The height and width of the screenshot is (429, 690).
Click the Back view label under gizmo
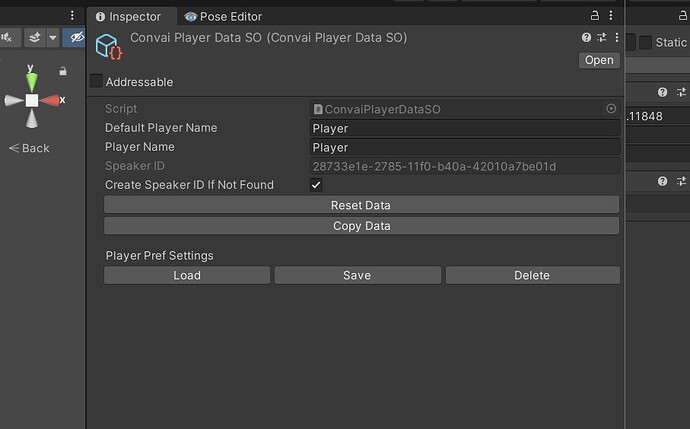tap(29, 148)
